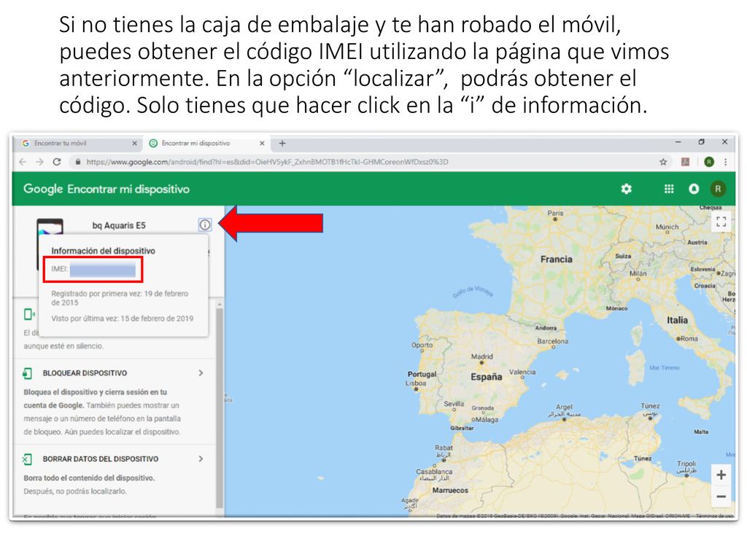Click the device information 'i' icon
Image resolution: width=747 pixels, height=560 pixels.
tap(205, 225)
